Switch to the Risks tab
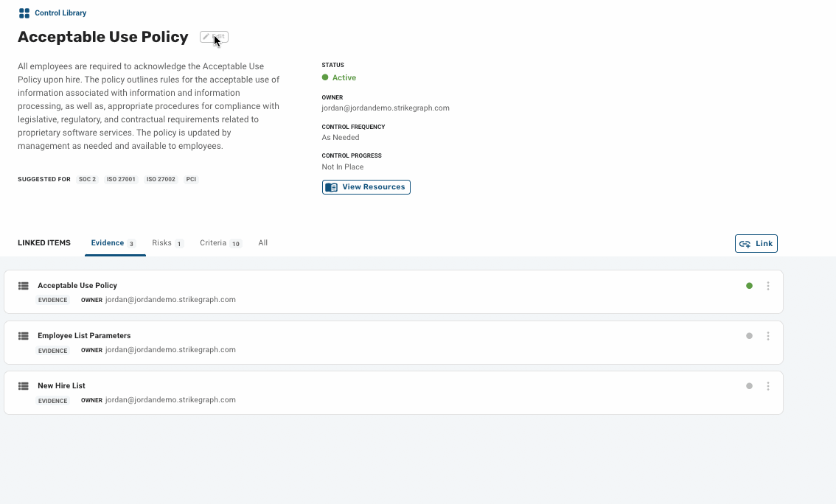836x504 pixels. click(x=167, y=243)
